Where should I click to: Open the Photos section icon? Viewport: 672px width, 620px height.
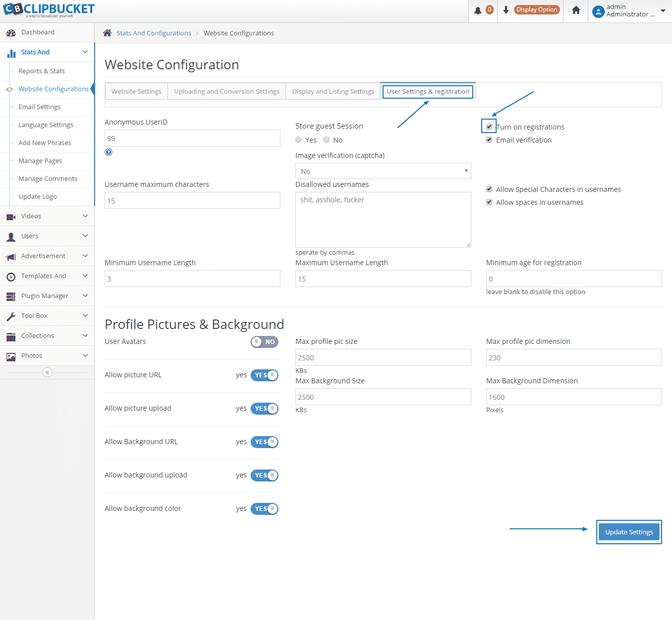(11, 355)
